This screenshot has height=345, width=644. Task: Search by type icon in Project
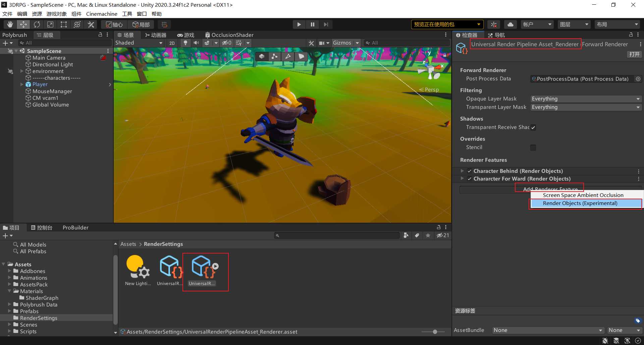[x=406, y=235]
